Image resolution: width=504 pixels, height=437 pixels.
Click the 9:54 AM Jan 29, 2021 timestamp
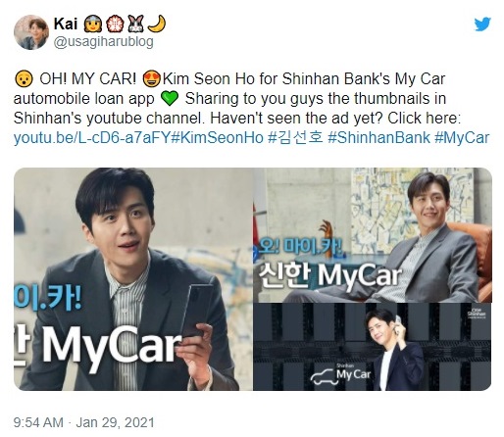83,422
